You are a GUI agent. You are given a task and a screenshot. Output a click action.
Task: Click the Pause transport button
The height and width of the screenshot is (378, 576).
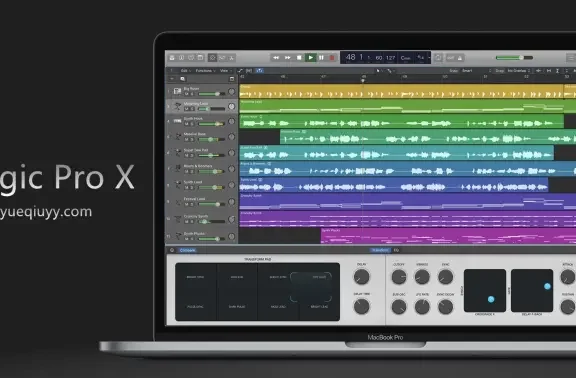click(321, 58)
